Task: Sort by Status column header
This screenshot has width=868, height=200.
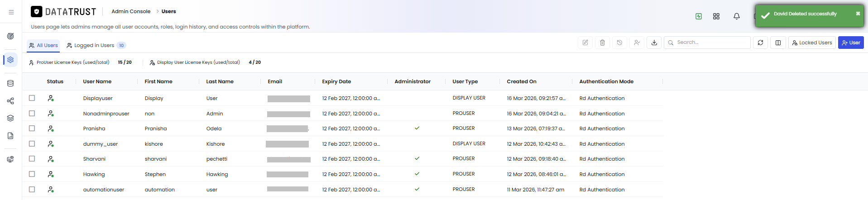Action: 55,81
